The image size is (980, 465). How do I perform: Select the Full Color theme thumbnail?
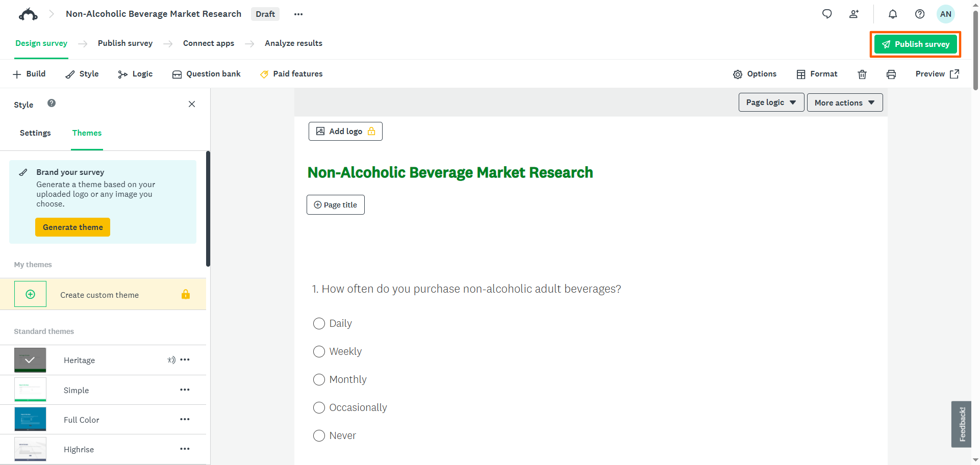point(30,419)
